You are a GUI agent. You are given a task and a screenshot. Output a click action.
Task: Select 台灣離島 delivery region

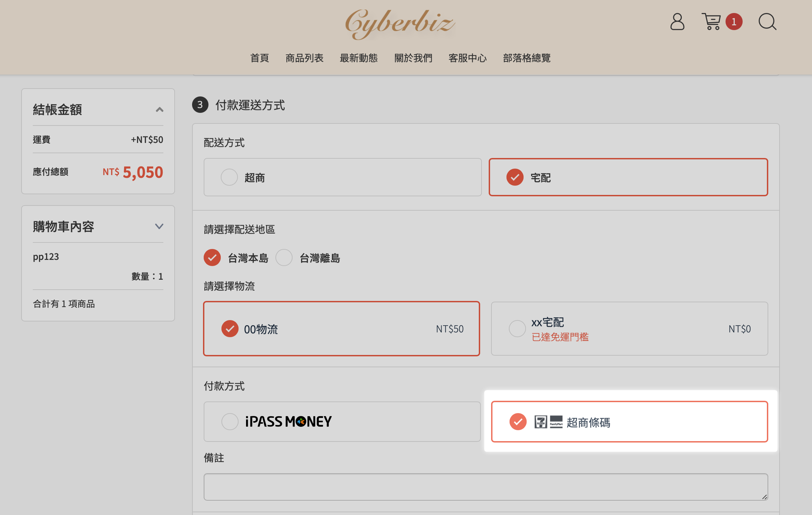pyautogui.click(x=284, y=257)
